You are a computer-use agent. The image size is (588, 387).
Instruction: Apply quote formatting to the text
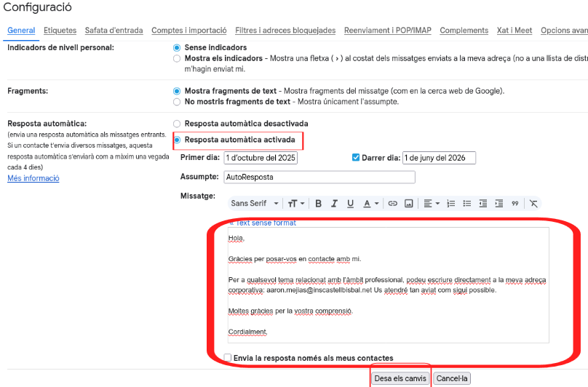point(514,204)
